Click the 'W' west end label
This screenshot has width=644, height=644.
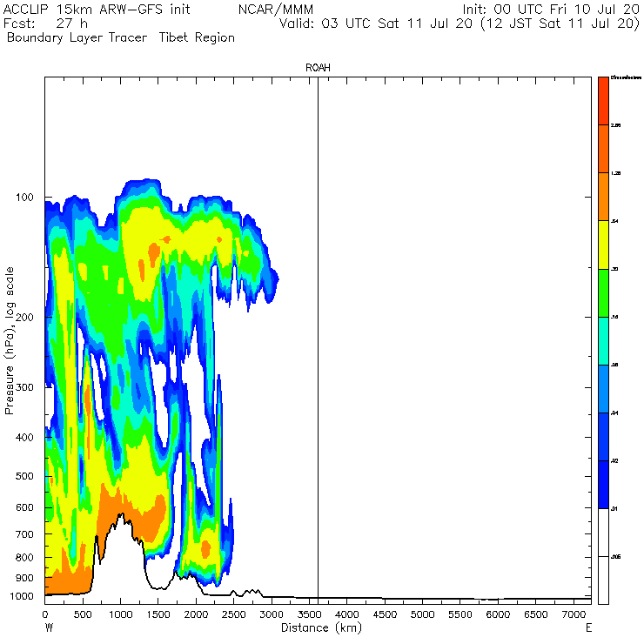coord(49,628)
